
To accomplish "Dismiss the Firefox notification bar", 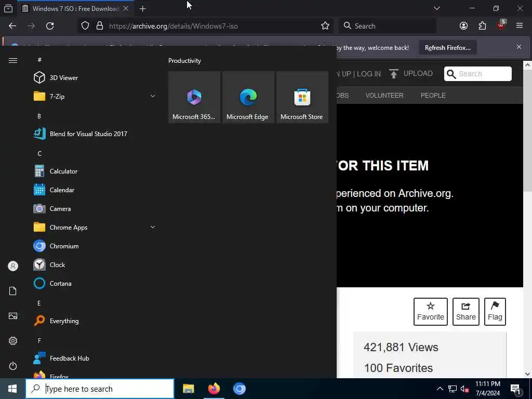I will [519, 47].
